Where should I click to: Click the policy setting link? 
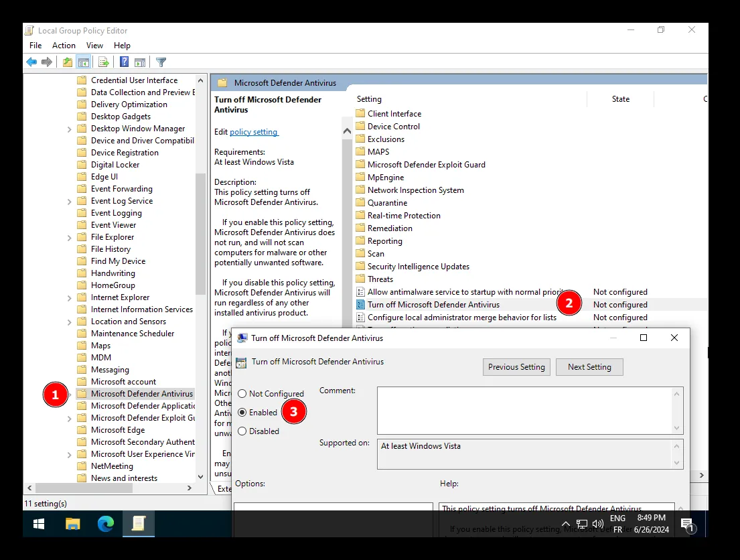pyautogui.click(x=254, y=132)
